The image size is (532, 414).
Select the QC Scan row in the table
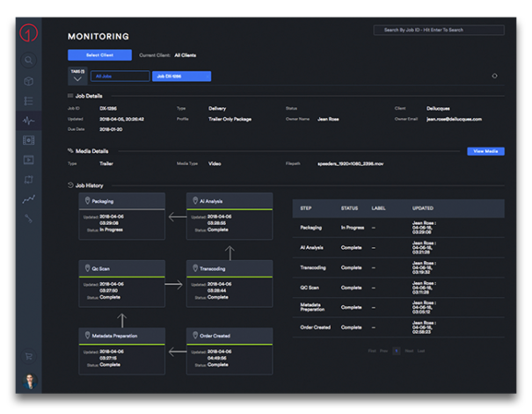click(398, 287)
